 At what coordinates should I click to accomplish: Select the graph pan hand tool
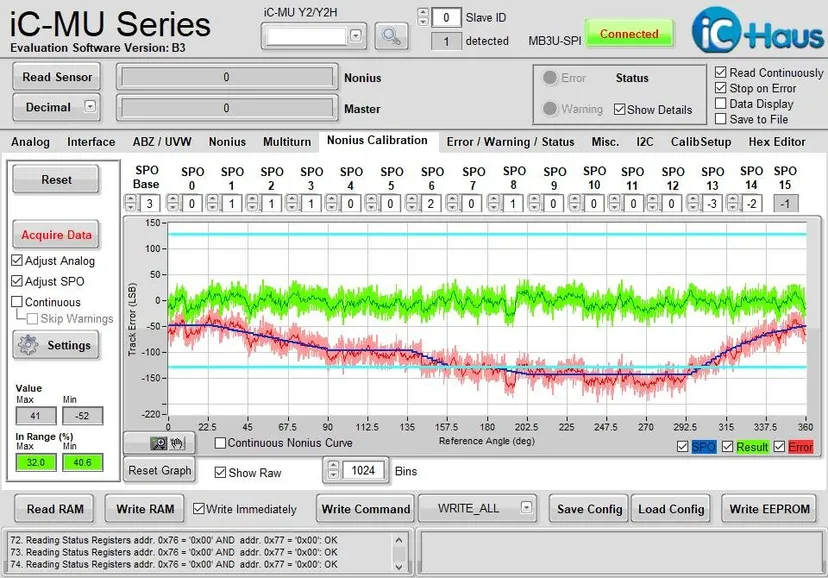point(177,443)
